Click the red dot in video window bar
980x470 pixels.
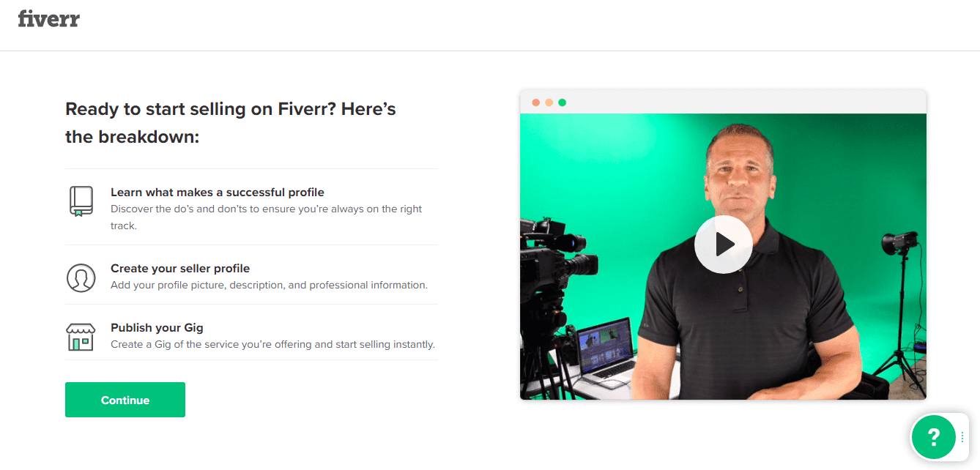[x=536, y=102]
